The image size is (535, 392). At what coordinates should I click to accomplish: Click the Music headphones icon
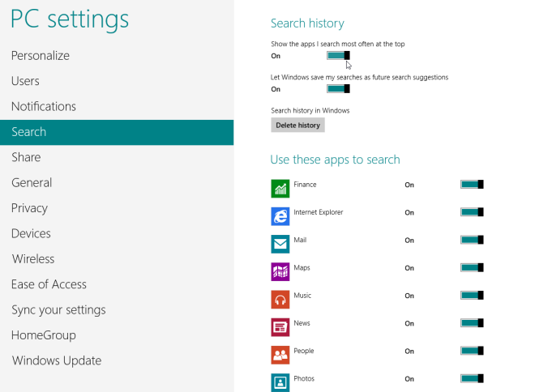(x=280, y=300)
